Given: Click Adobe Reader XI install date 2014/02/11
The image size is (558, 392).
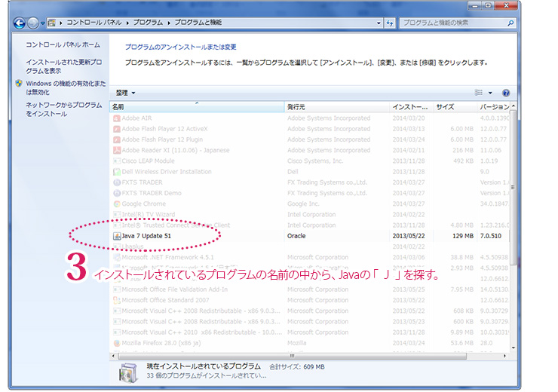Looking at the screenshot, I should 409,150.
